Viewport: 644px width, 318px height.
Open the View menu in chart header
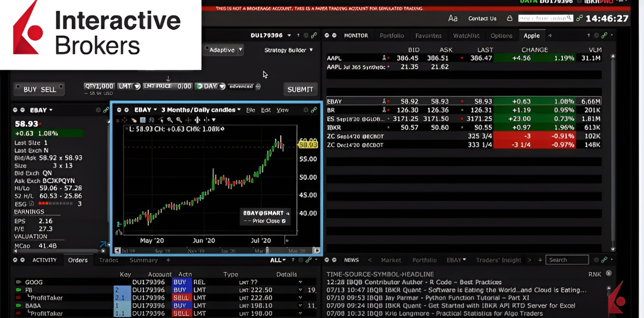pyautogui.click(x=283, y=110)
